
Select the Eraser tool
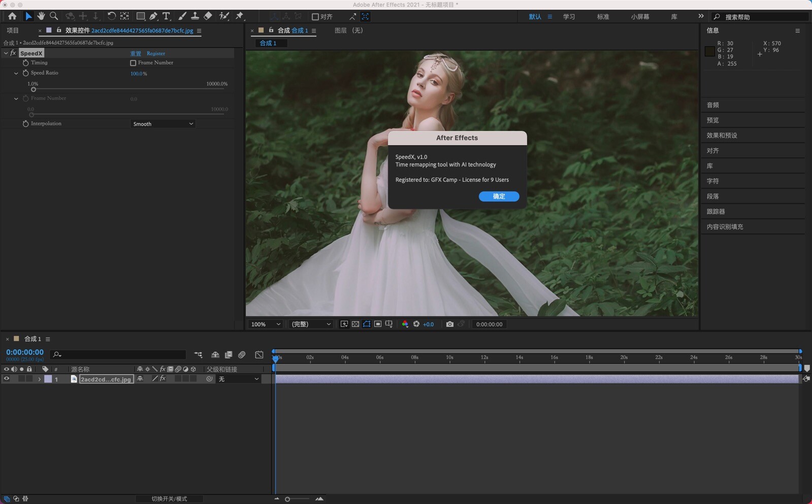coord(208,16)
